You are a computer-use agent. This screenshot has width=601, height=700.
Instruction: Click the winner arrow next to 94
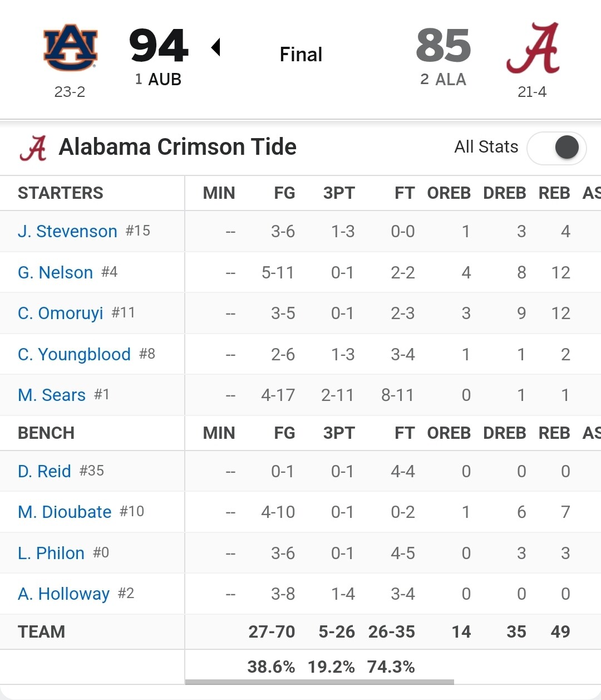click(x=216, y=47)
